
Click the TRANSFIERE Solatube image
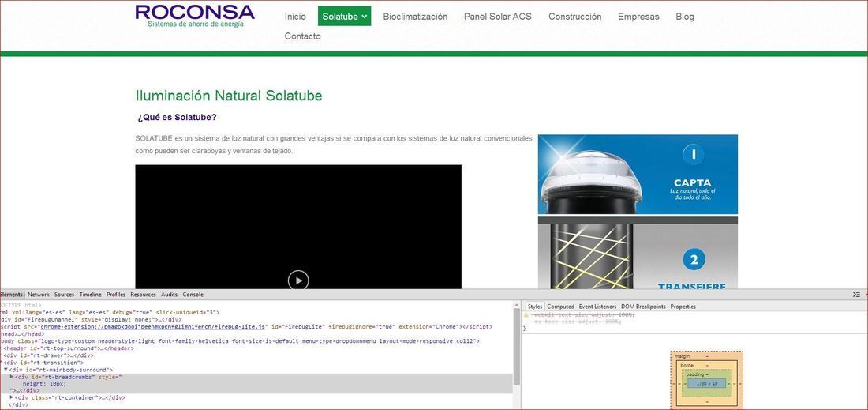coord(638,254)
